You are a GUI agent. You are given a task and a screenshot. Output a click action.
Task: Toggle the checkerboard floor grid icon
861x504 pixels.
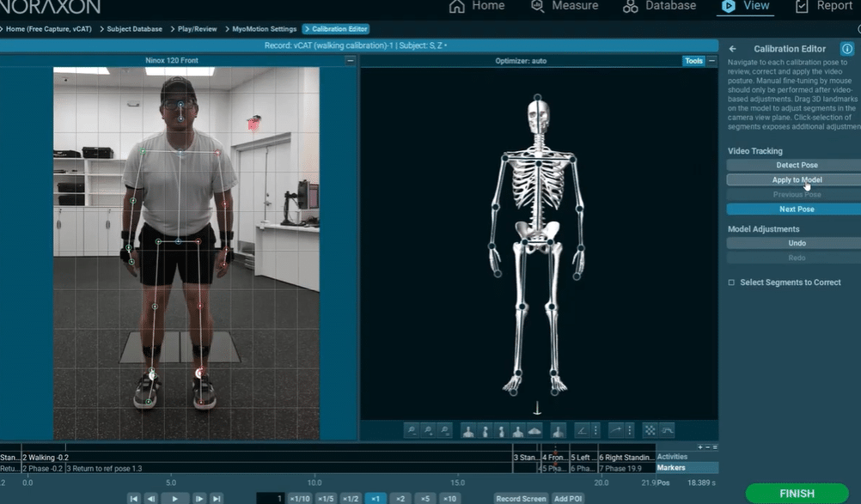coord(650,430)
